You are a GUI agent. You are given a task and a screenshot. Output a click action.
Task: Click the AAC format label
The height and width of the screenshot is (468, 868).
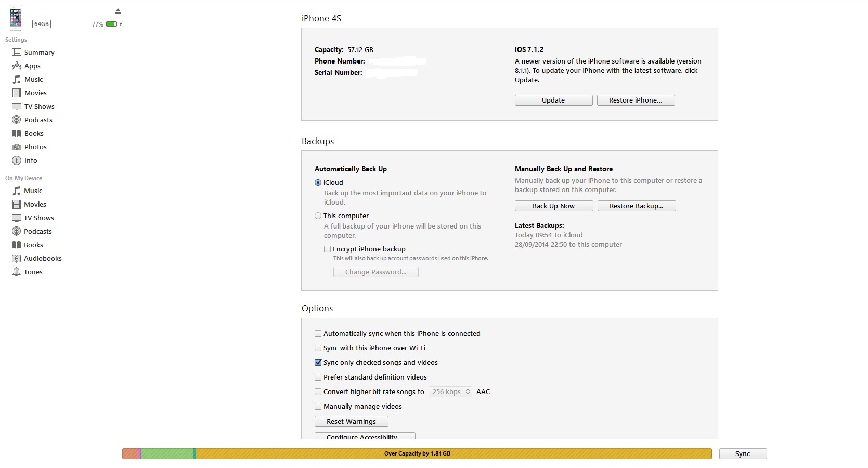[x=483, y=392]
